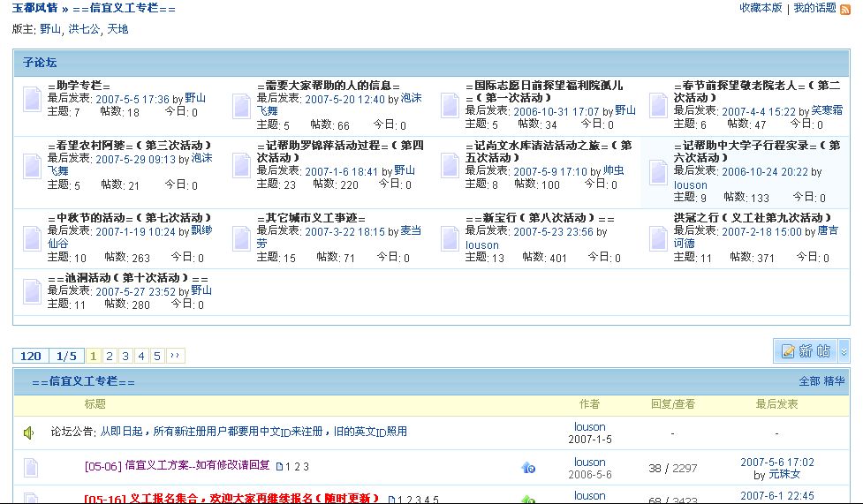Open ==池洞活动（第十次活动）== subforum
Viewport: 863px width, 504px height.
pos(128,278)
